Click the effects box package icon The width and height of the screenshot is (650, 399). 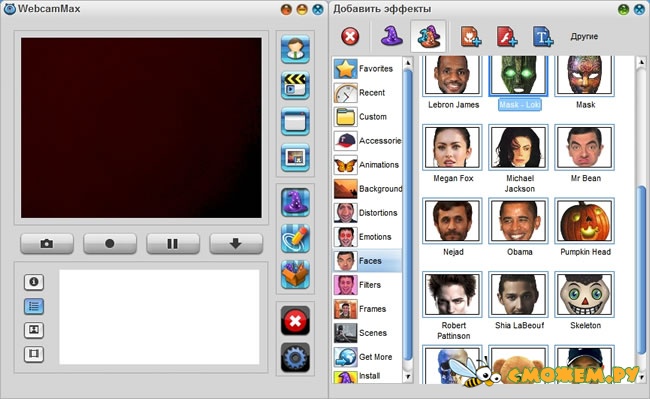pyautogui.click(x=295, y=274)
